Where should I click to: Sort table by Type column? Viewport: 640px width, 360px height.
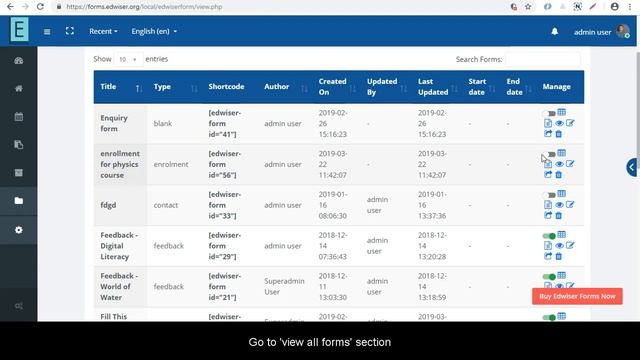tap(175, 87)
